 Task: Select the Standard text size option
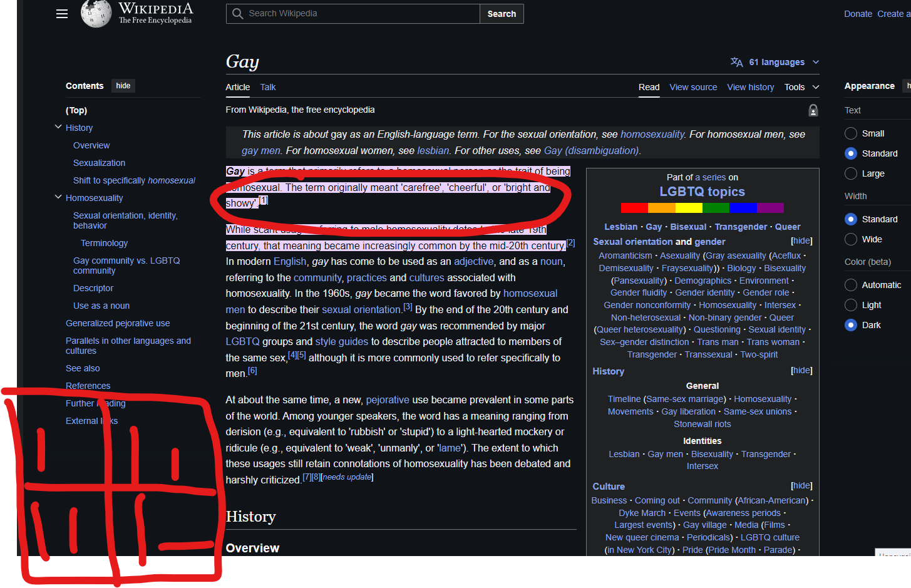[x=851, y=153]
